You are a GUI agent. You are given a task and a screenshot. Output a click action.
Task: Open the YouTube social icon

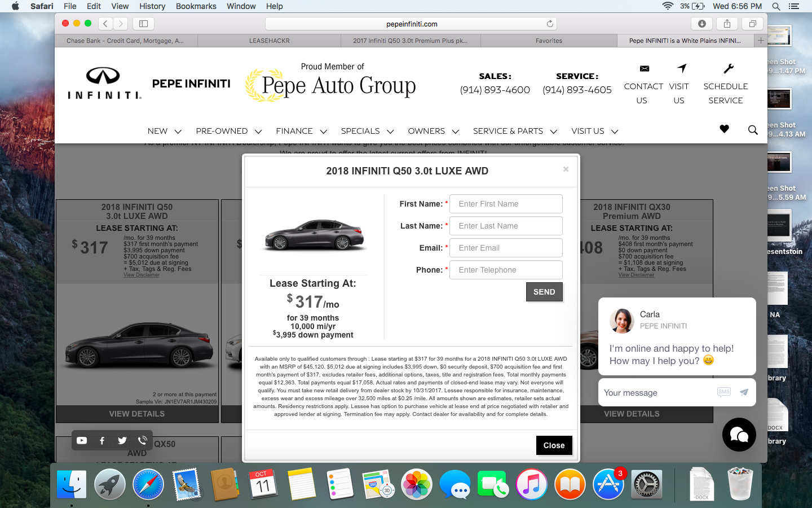point(82,440)
